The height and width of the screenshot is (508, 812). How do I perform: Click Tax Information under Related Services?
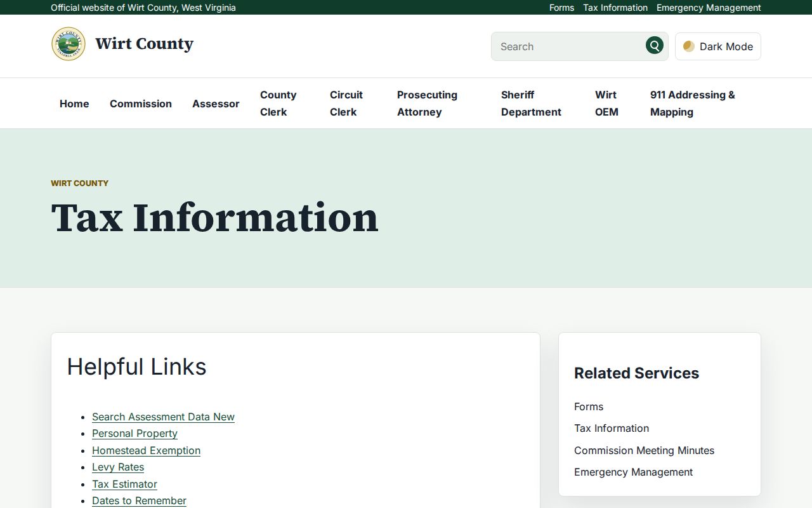[612, 428]
